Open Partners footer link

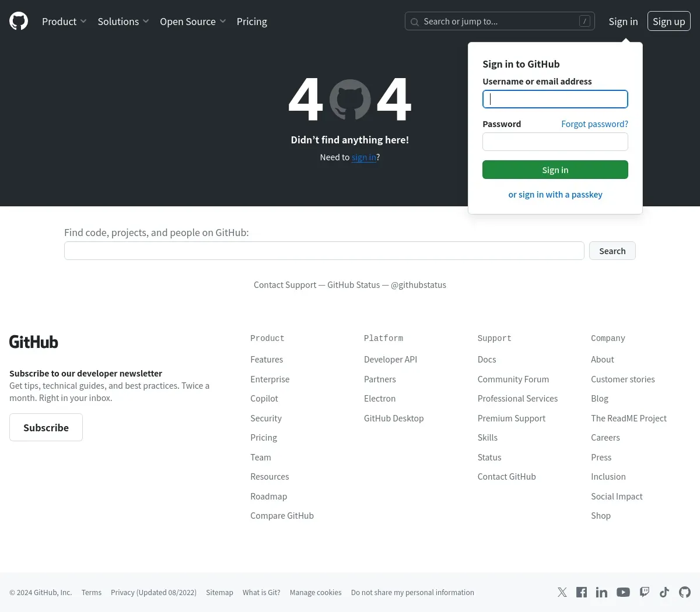pyautogui.click(x=380, y=379)
